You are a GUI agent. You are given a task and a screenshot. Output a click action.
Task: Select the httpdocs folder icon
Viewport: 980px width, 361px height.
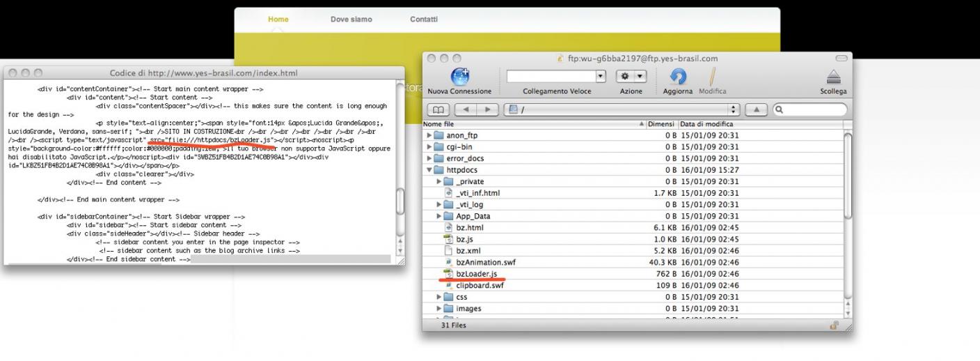tap(439, 170)
